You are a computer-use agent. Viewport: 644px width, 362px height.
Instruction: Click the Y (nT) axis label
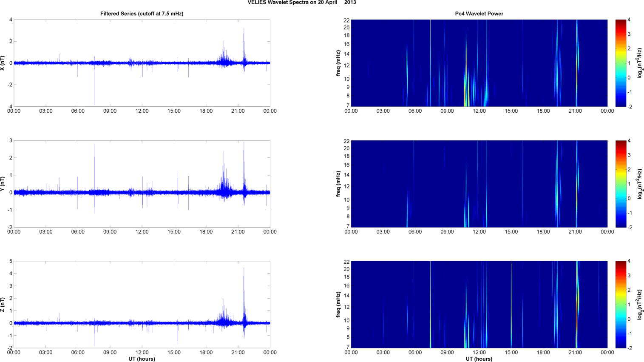[x=3, y=184]
